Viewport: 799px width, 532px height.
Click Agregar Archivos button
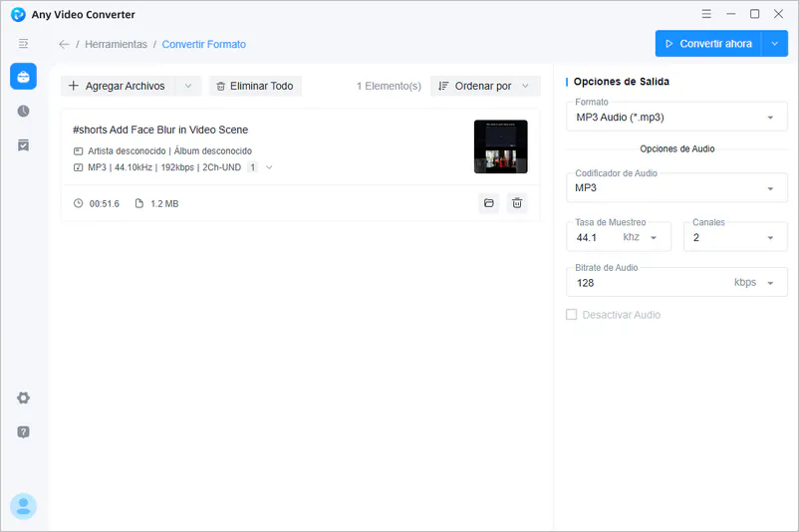click(118, 86)
